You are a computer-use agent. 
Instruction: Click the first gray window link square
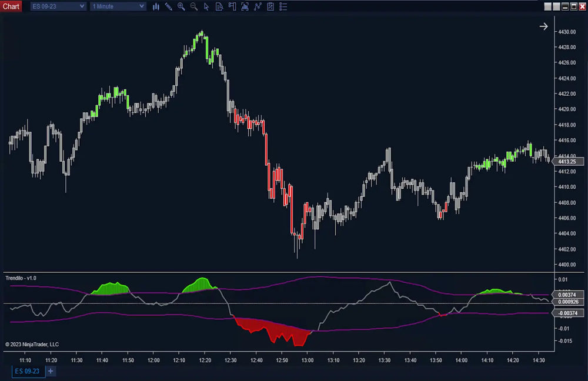(x=548, y=6)
